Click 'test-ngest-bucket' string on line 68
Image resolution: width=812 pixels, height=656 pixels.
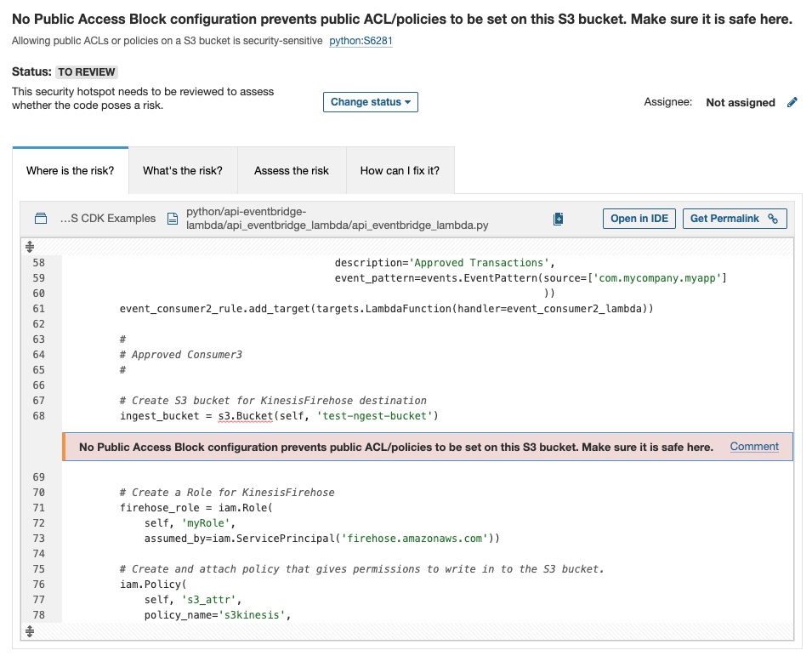(374, 416)
